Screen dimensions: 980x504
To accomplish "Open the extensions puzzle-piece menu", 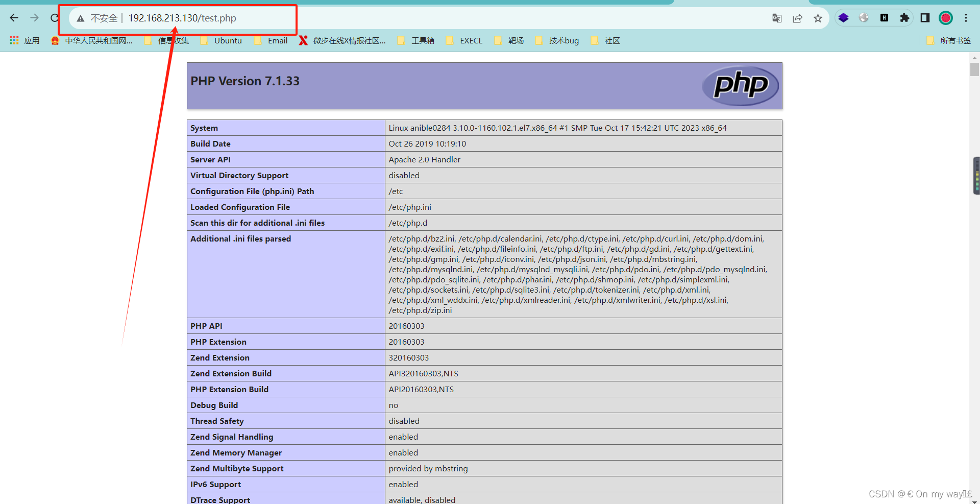I will point(904,17).
